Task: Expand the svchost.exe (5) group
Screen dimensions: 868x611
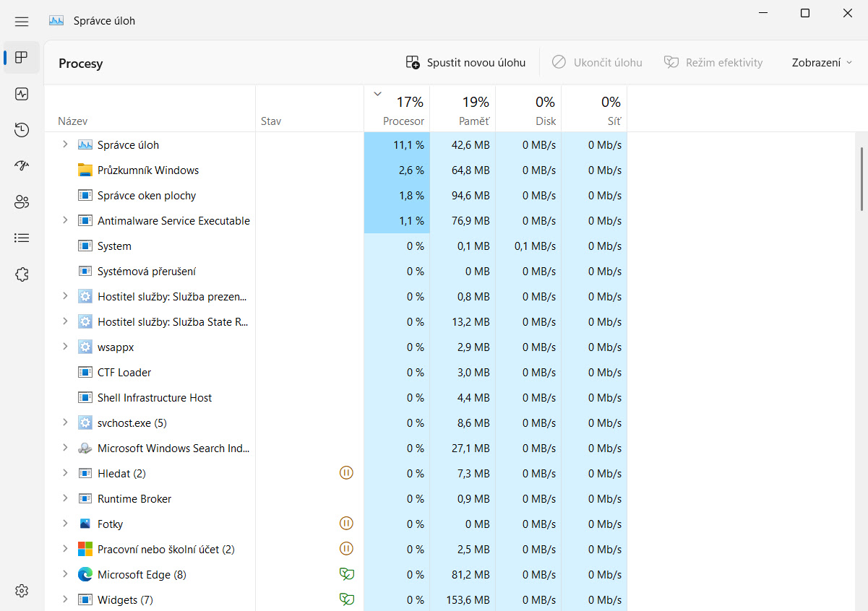Action: coord(65,422)
